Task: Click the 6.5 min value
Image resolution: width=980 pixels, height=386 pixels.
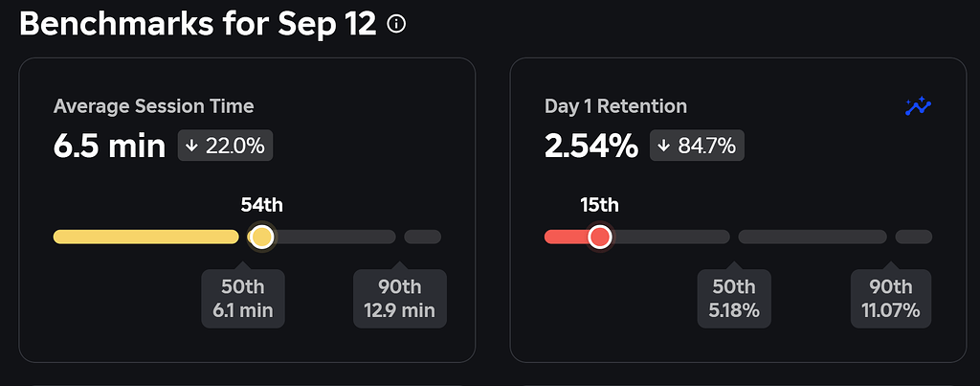Action: pos(109,147)
